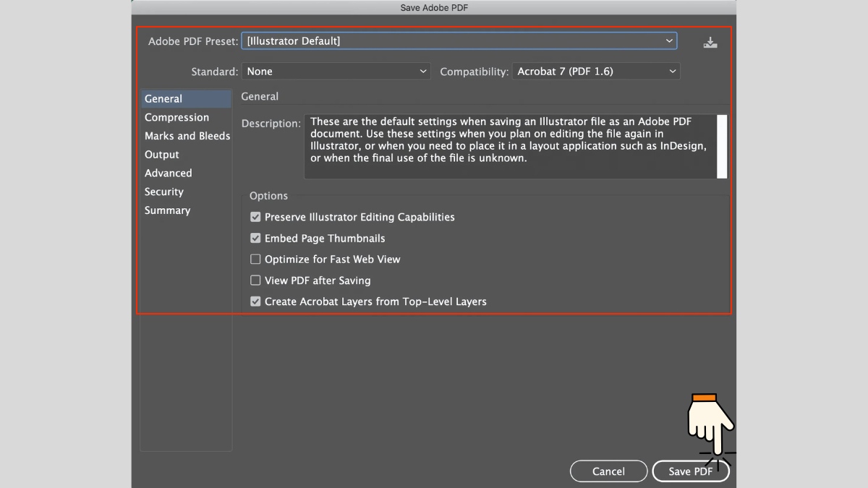
Task: Open the Marks and Bleeds section
Action: [x=186, y=136]
